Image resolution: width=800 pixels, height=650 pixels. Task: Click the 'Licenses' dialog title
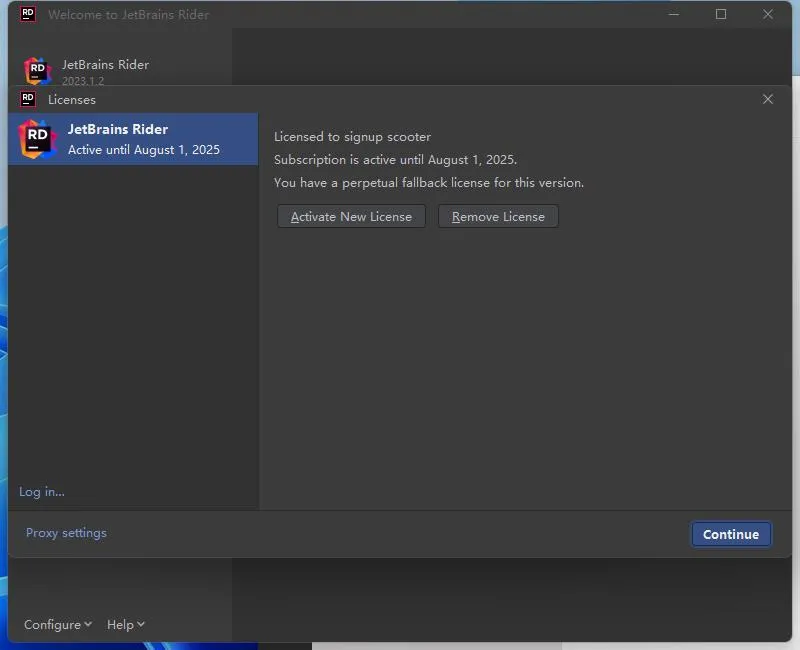[x=72, y=99]
